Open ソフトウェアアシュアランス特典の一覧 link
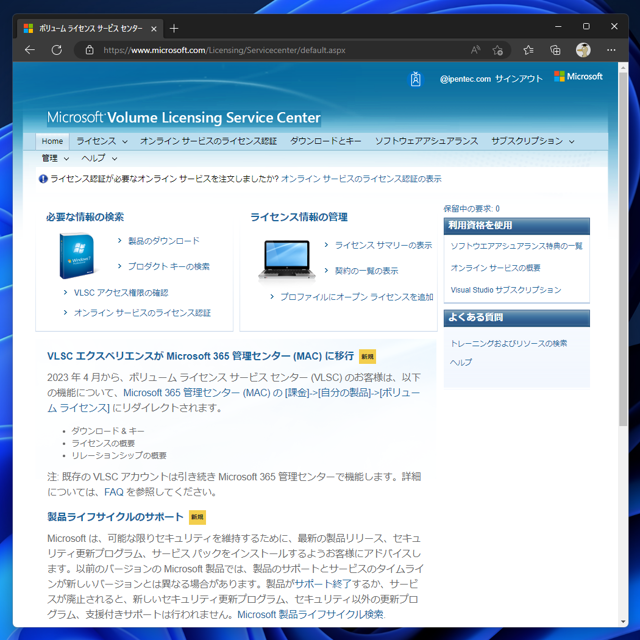Image resolution: width=640 pixels, height=640 pixels. [x=516, y=246]
